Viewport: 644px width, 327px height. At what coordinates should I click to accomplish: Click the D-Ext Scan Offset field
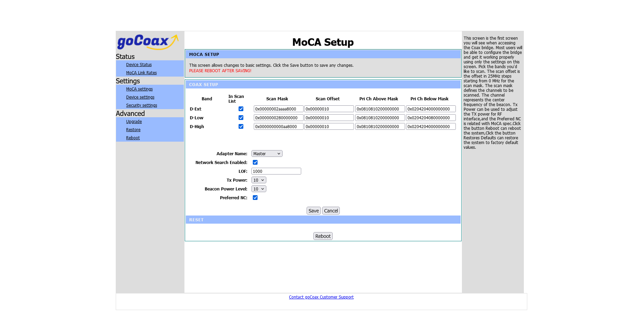[x=329, y=109]
